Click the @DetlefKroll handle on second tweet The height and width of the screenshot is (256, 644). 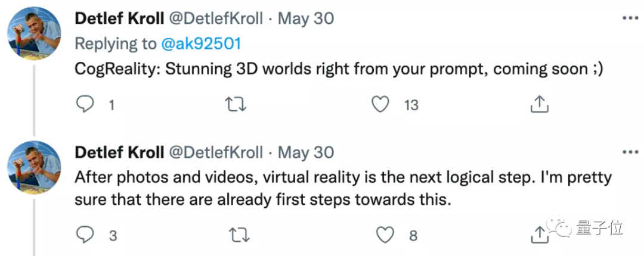tap(216, 152)
